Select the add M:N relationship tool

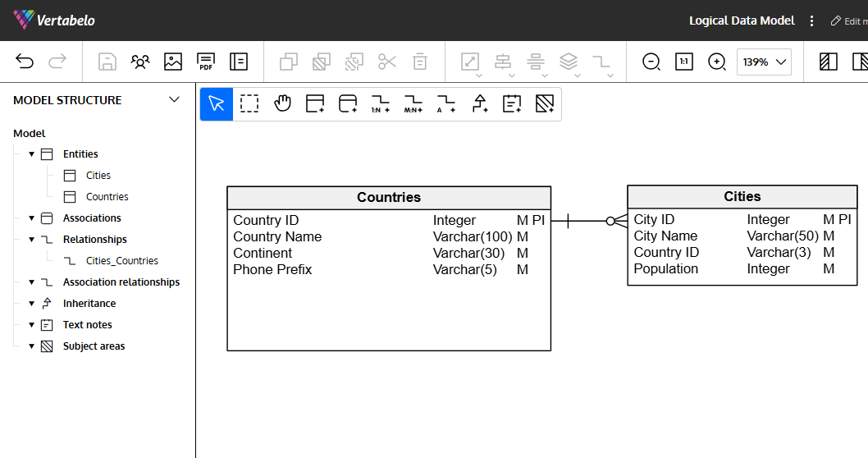coord(413,103)
